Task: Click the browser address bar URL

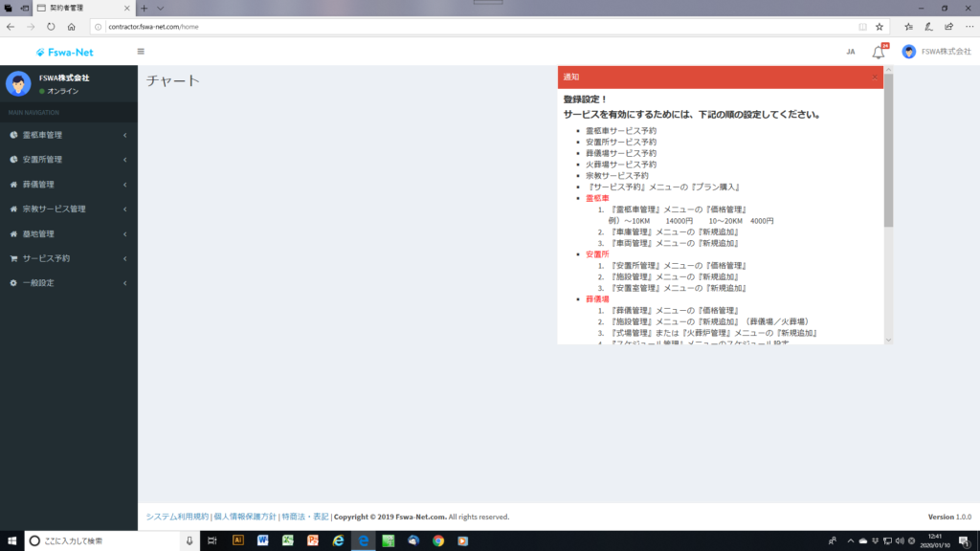Action: (x=154, y=27)
